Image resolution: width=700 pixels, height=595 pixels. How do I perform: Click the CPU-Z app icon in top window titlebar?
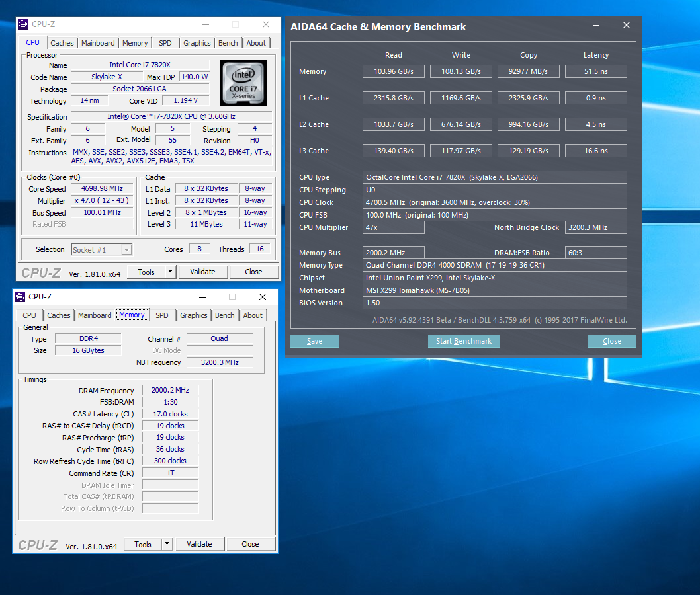[23, 24]
